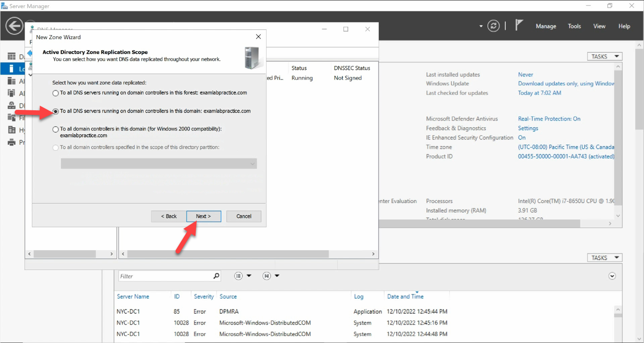Select DistributedCOM event at 12:45:16 PM
Image resolution: width=644 pixels, height=343 pixels.
[x=363, y=323]
